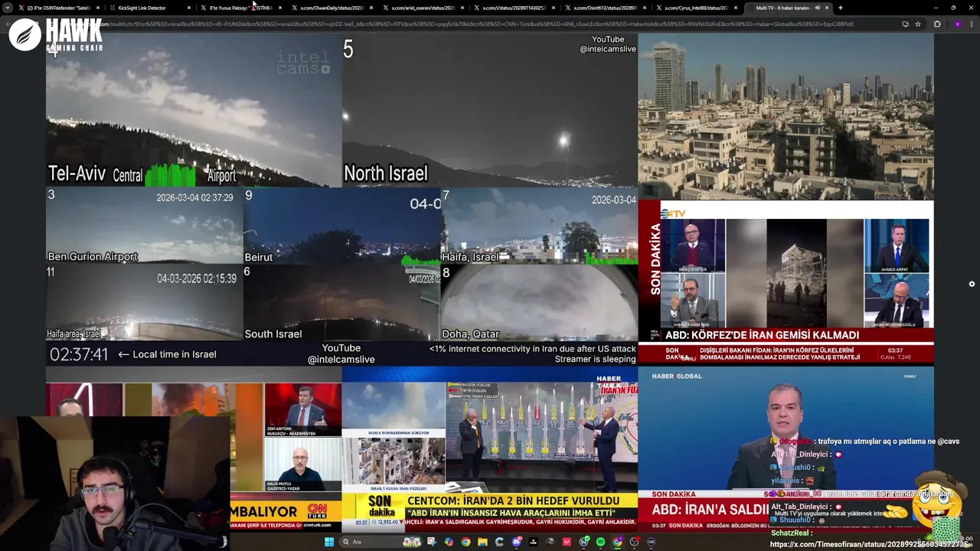
Task: Click the install app icon in address bar
Action: [x=905, y=24]
